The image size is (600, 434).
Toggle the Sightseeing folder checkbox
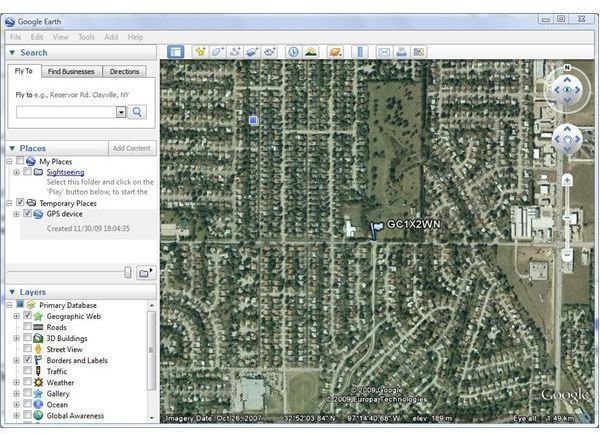27,171
